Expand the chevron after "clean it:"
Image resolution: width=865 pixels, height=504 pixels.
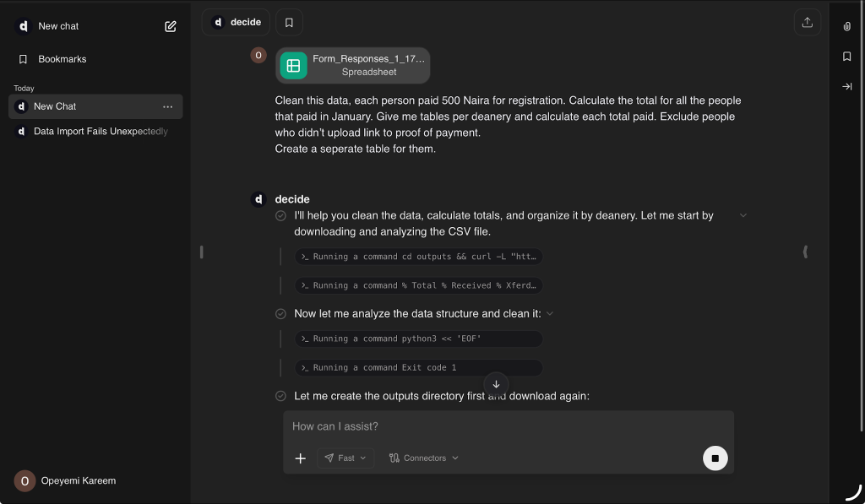coord(550,313)
